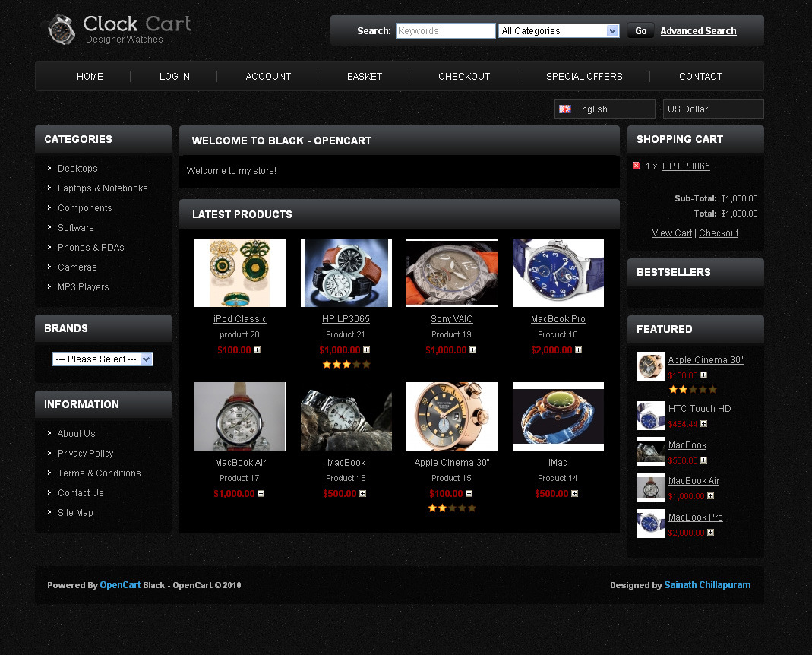812x655 pixels.
Task: Click the plus icon beside Sony VAIO price
Action: 472,350
